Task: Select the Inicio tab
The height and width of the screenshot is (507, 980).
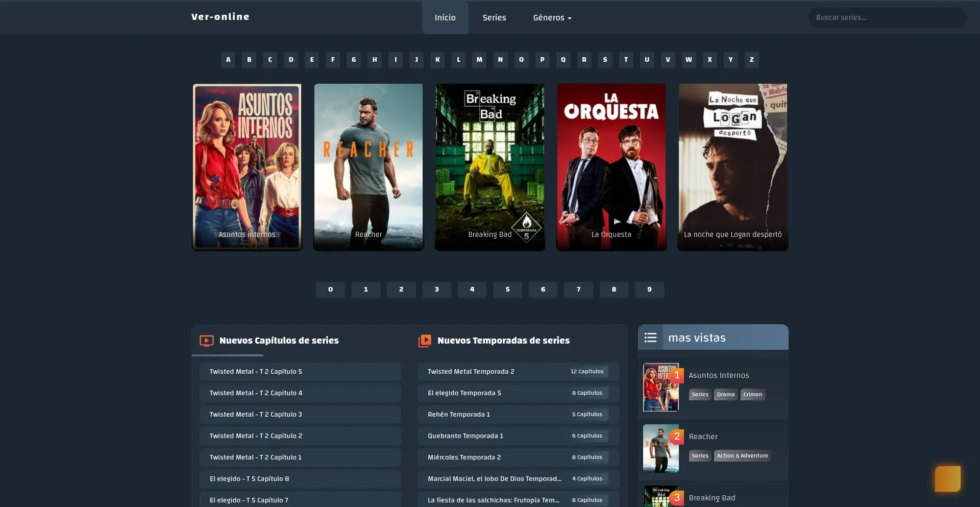Action: point(445,18)
